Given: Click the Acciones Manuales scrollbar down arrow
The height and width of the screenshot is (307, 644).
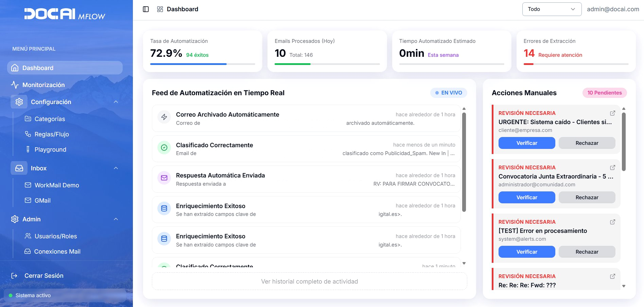Looking at the screenshot, I should click(x=623, y=286).
